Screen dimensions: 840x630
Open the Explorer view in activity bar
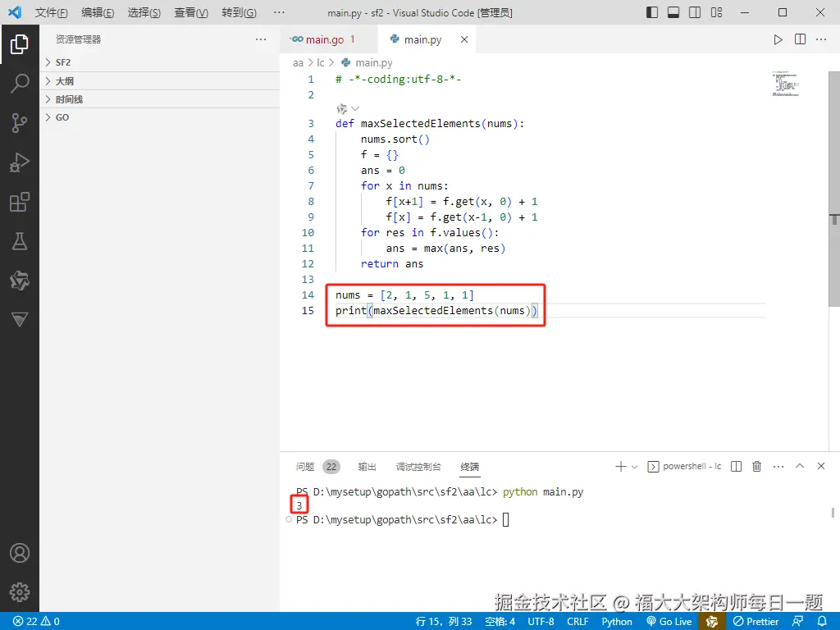coord(20,44)
